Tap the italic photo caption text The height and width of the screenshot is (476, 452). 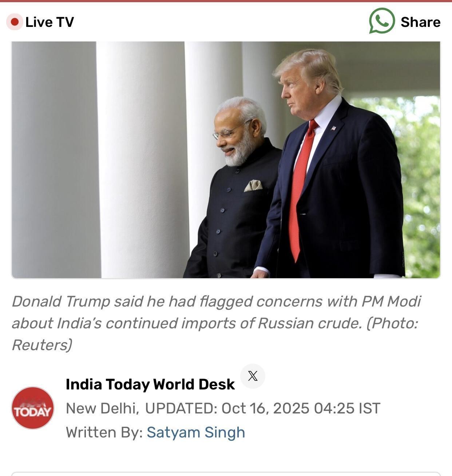[x=217, y=323]
